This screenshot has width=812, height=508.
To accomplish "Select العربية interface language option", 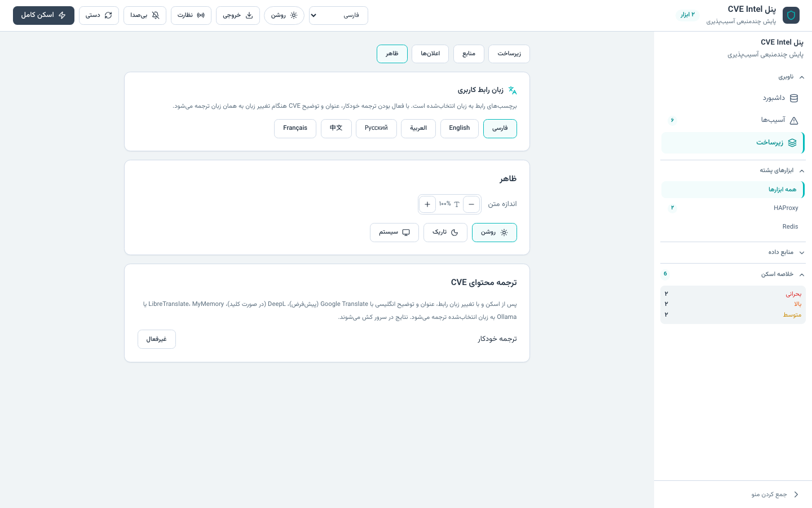I will tap(418, 129).
